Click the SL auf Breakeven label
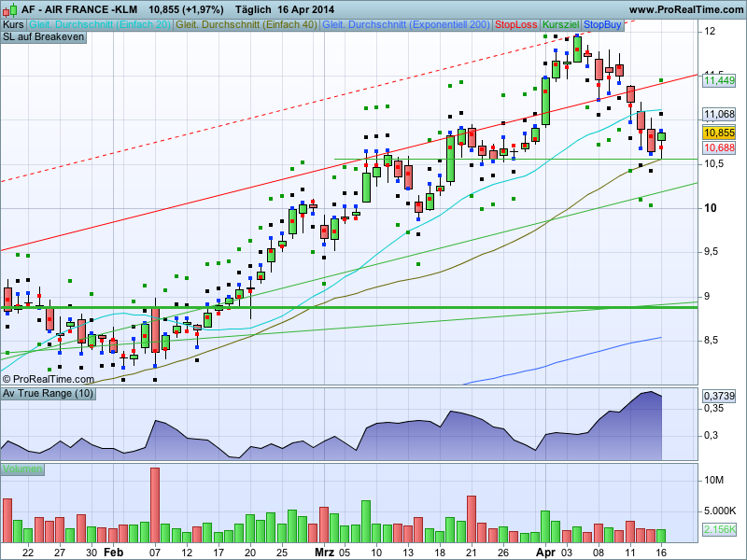 [43, 37]
